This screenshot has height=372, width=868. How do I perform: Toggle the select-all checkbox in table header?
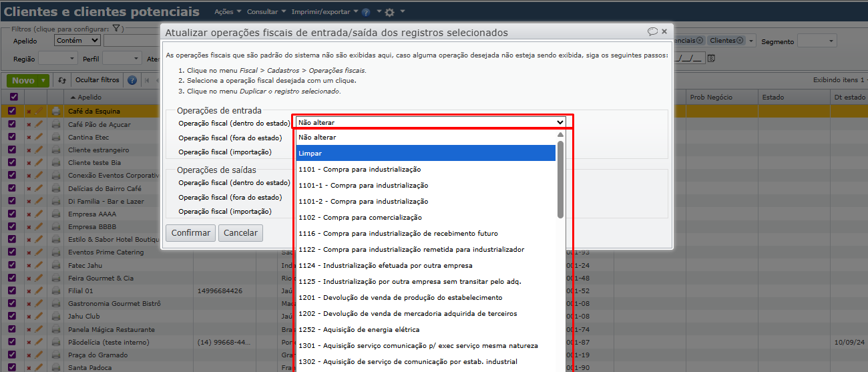tap(13, 98)
